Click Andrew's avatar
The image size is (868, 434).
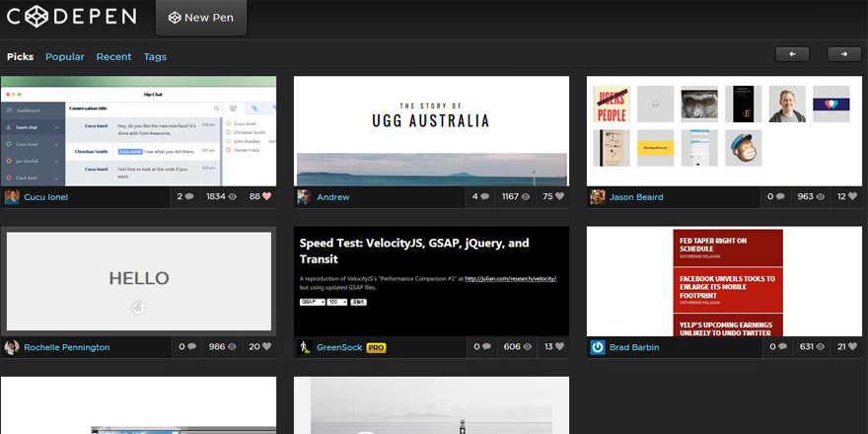pos(305,197)
